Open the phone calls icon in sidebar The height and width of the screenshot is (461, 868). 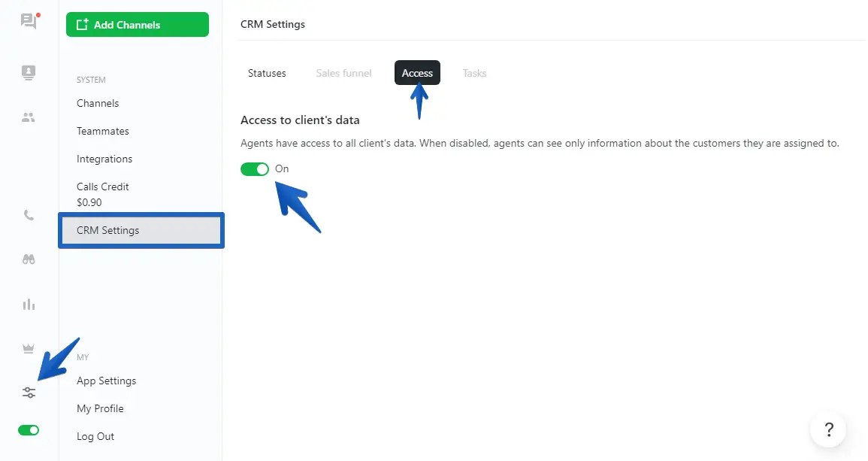click(x=29, y=215)
